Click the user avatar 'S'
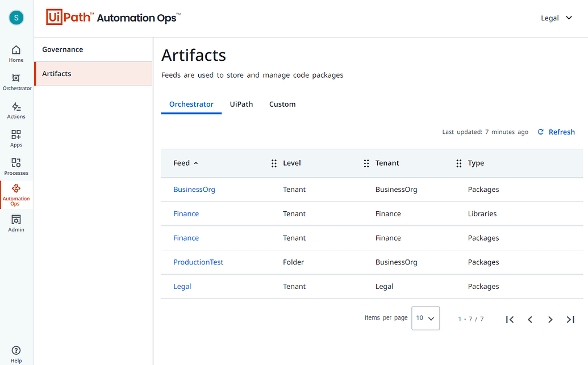This screenshot has width=588, height=365. point(16,18)
